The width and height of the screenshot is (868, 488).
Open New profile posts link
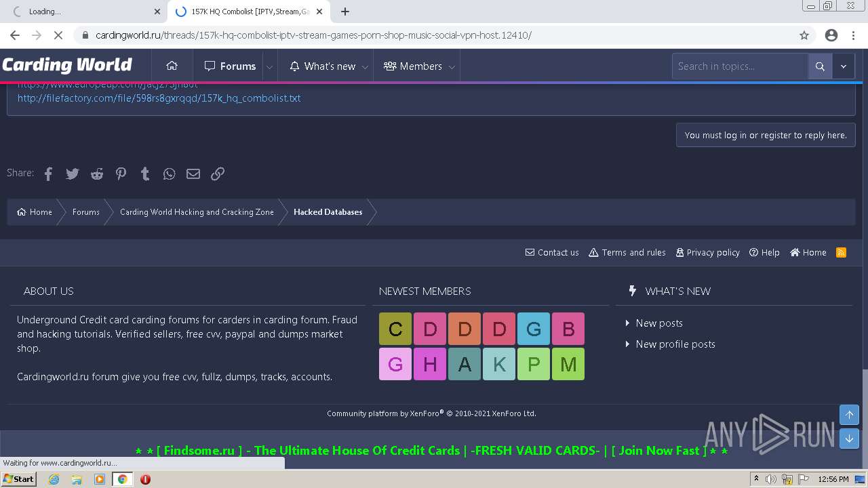(675, 344)
